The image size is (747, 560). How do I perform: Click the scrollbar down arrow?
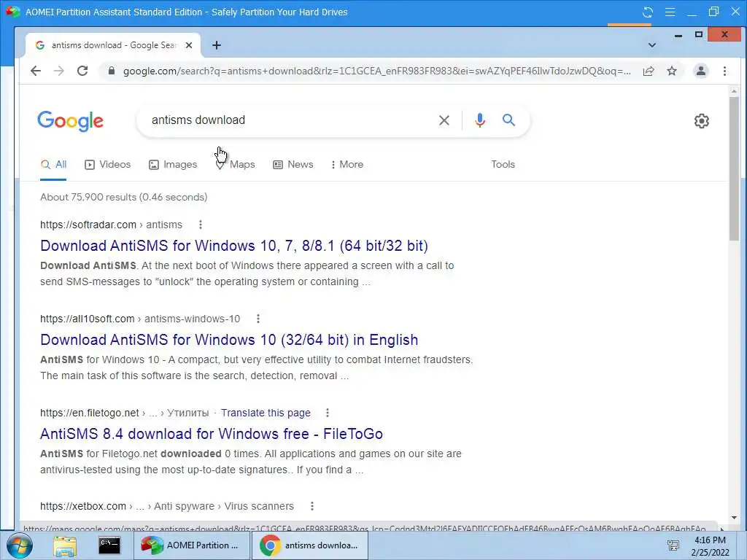734,518
